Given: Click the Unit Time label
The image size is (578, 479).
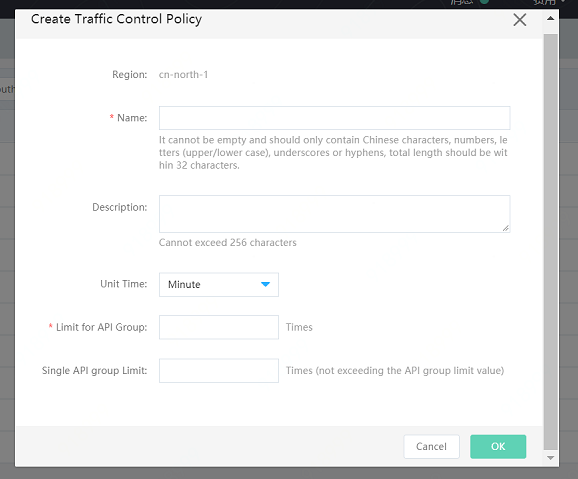Looking at the screenshot, I should coord(123,284).
